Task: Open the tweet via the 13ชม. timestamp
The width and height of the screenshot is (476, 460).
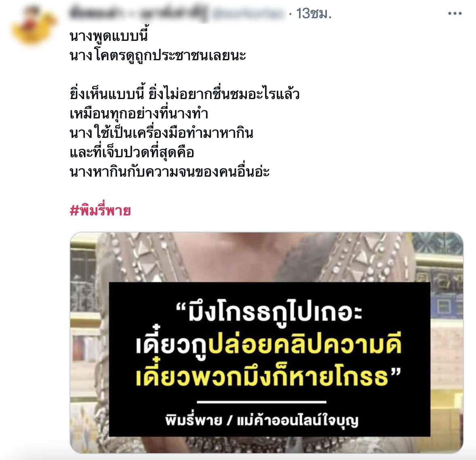Action: pos(314,14)
